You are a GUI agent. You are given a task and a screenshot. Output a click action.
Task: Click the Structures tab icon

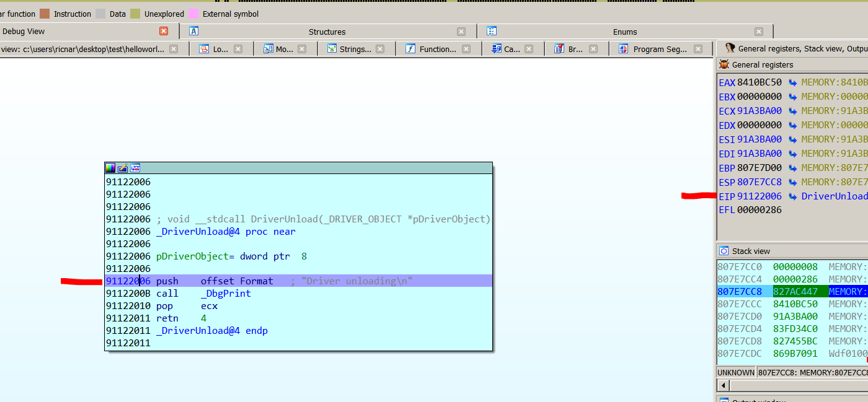tap(194, 31)
